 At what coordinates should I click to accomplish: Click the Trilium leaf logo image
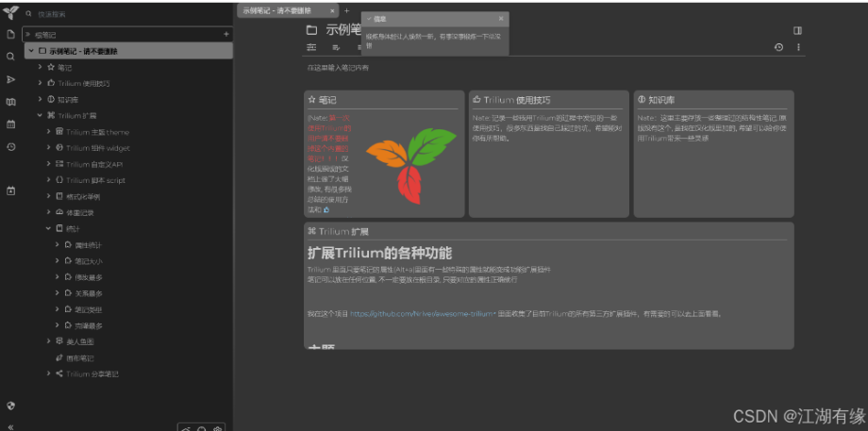(411, 165)
